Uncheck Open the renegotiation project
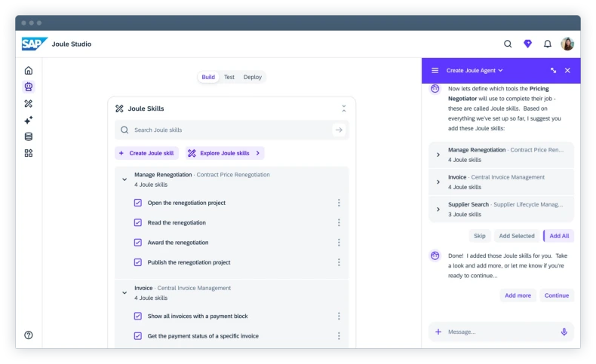This screenshot has height=364, width=596. [x=138, y=203]
